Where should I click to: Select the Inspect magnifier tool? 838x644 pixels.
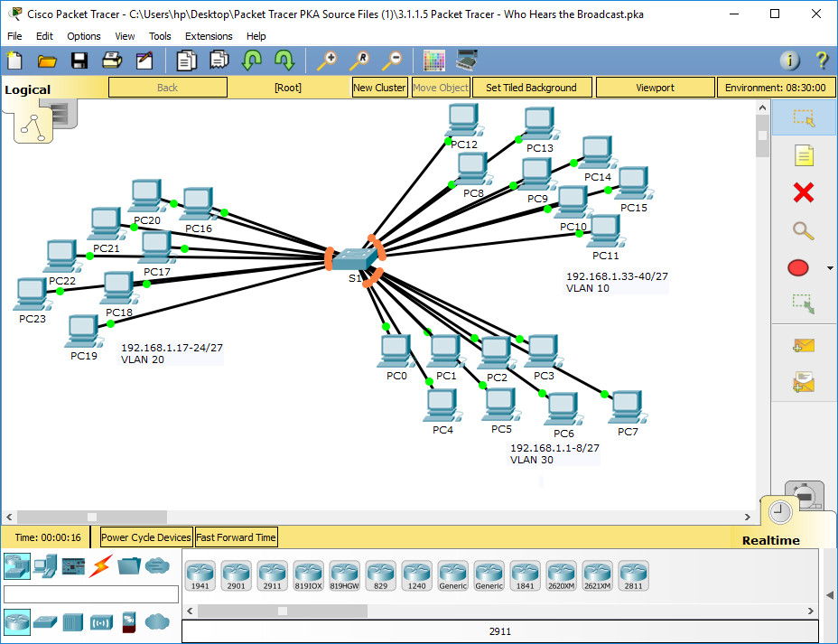pyautogui.click(x=804, y=230)
